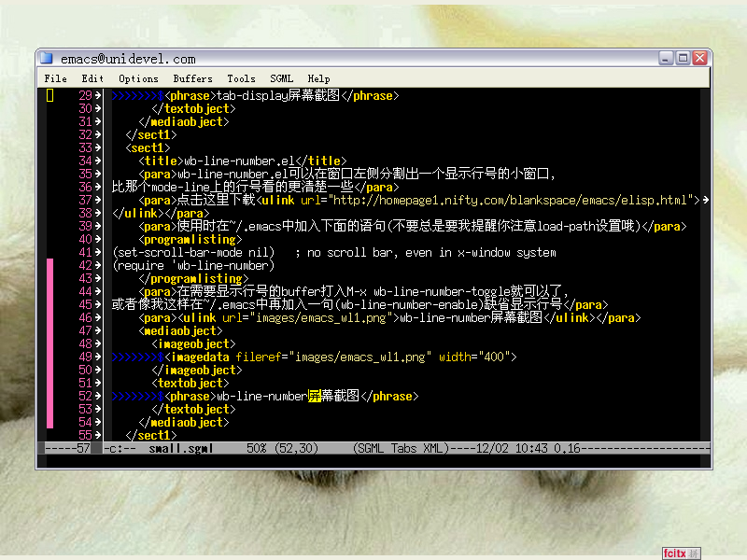Open the Buffers menu
747x560 pixels.
tap(193, 78)
